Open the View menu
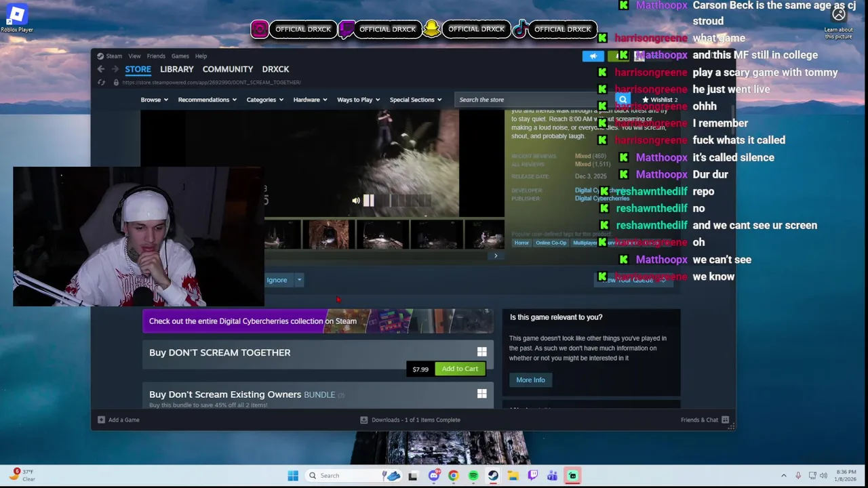The image size is (868, 488). [134, 56]
